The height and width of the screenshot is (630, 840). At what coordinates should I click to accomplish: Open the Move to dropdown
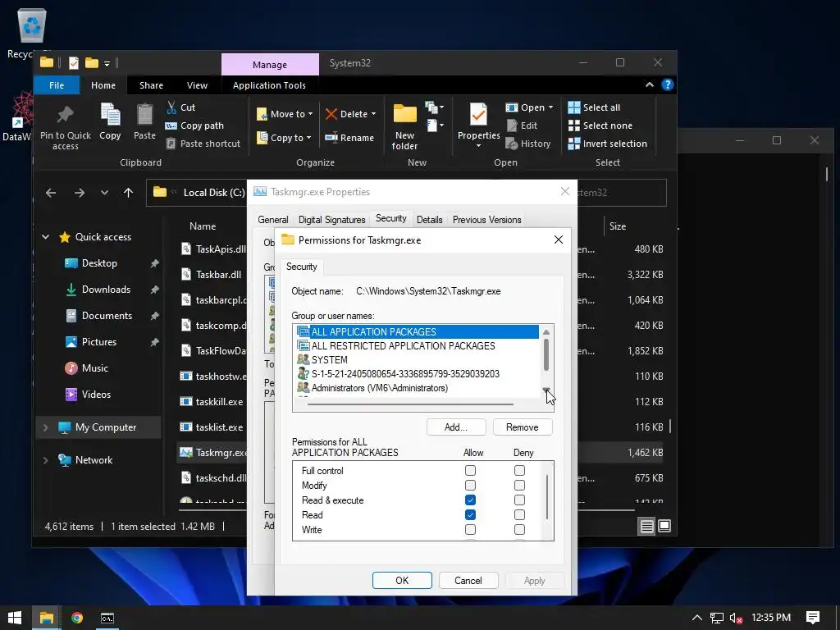point(285,114)
